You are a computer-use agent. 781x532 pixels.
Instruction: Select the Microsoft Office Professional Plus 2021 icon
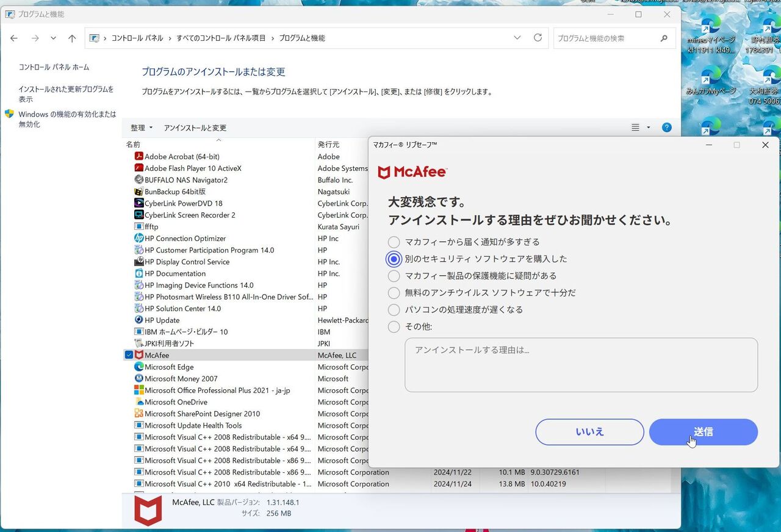coord(139,390)
